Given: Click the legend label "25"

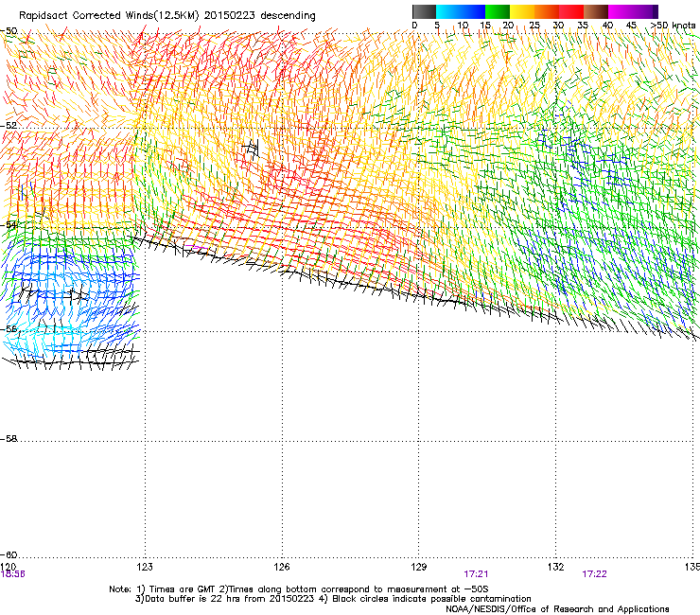Looking at the screenshot, I should (x=534, y=26).
